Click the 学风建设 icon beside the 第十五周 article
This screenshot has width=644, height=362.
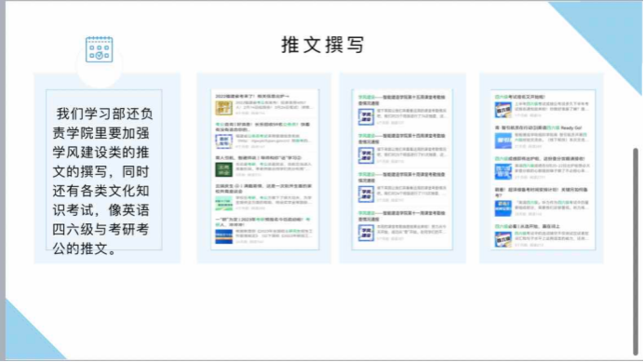(x=366, y=116)
